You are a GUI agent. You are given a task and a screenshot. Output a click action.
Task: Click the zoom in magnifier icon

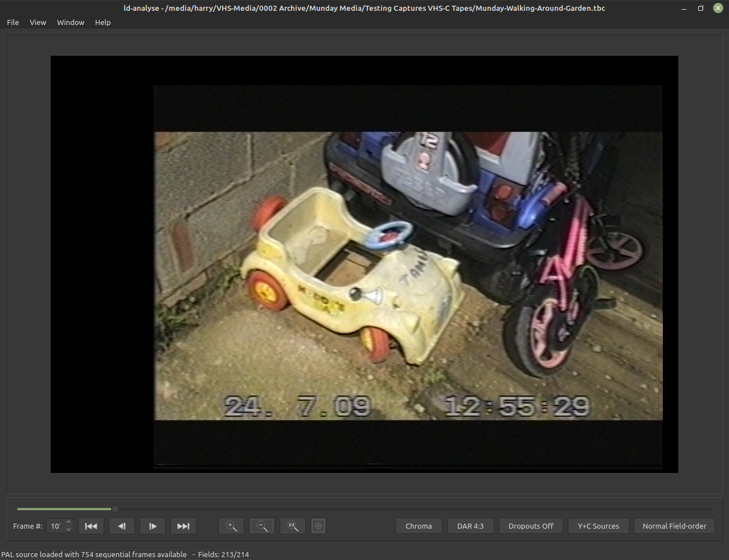coord(231,526)
